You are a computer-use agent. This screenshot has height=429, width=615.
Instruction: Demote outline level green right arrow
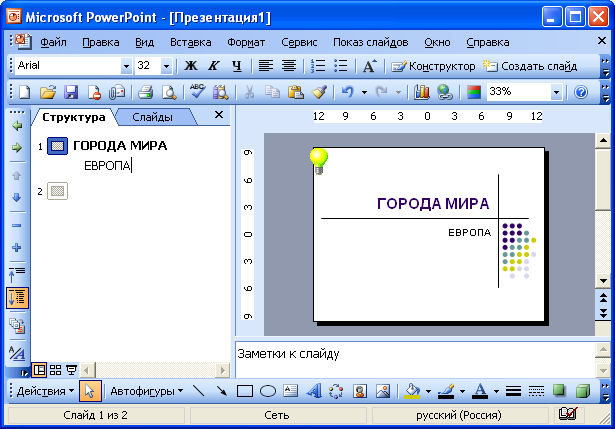click(16, 147)
